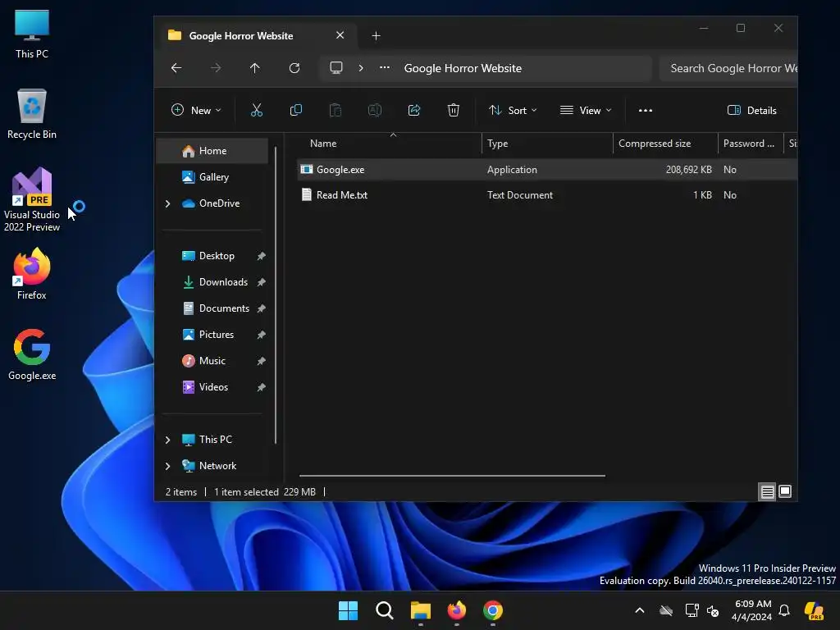Toggle the Details pane
Screen dimensions: 840x630
click(752, 111)
